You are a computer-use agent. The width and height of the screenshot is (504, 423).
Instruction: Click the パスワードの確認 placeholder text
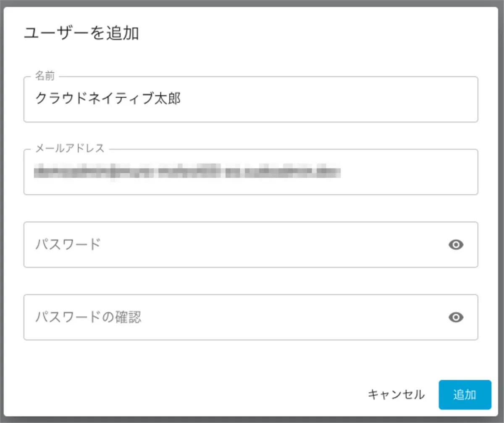coord(88,317)
